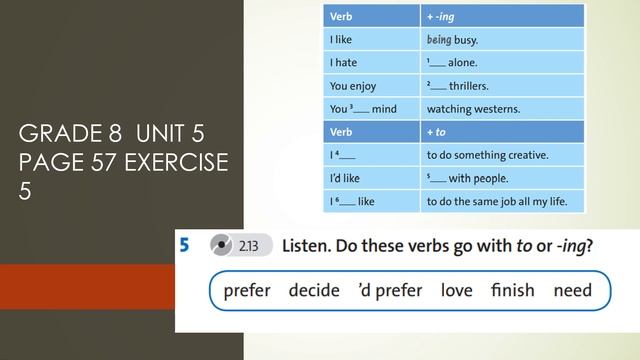Screen dimensions: 640x360
Task: Click the 'to do something creative.' cell
Action: tap(502, 155)
